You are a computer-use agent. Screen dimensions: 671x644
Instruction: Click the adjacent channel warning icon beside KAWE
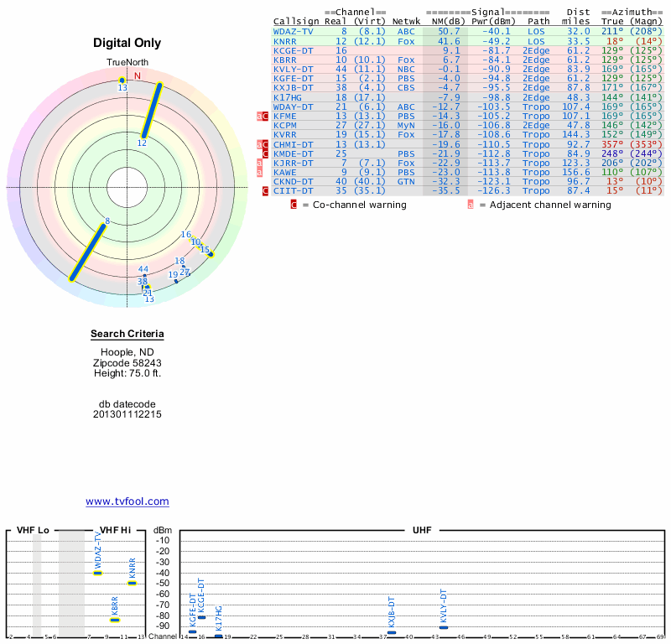pyautogui.click(x=259, y=172)
